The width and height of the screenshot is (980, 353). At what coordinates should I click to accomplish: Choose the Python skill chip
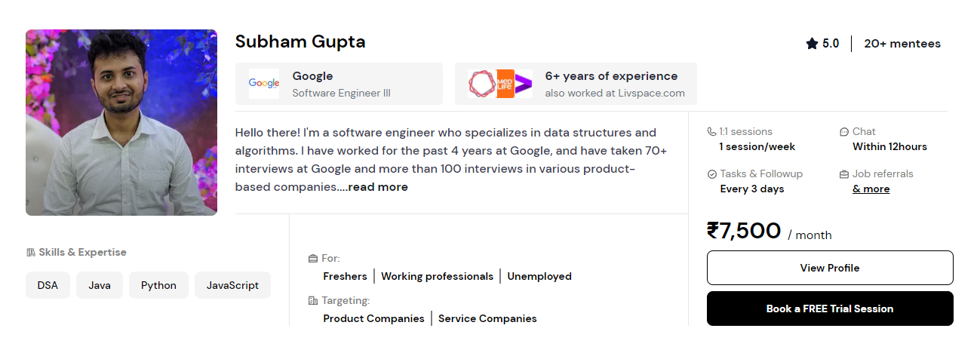tap(158, 286)
